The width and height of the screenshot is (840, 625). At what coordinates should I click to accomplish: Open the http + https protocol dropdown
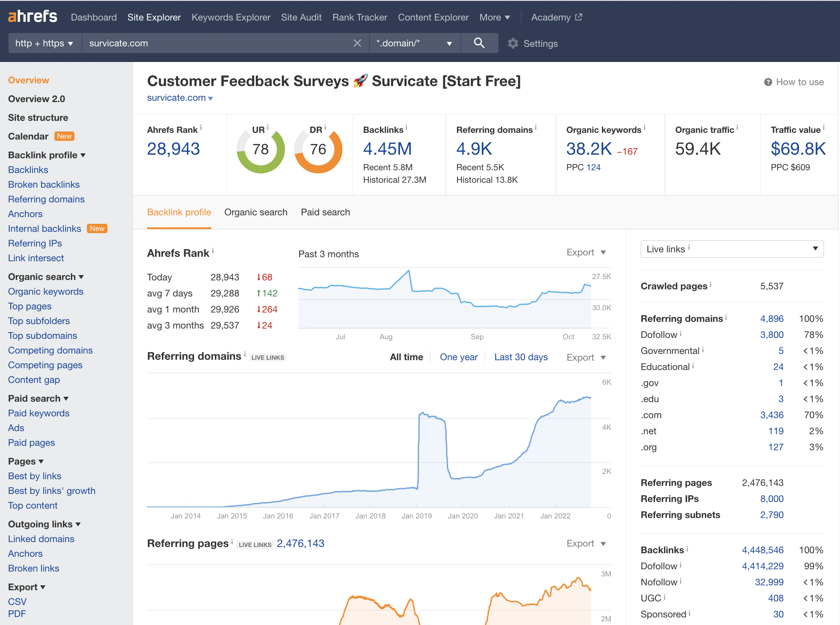pos(45,43)
